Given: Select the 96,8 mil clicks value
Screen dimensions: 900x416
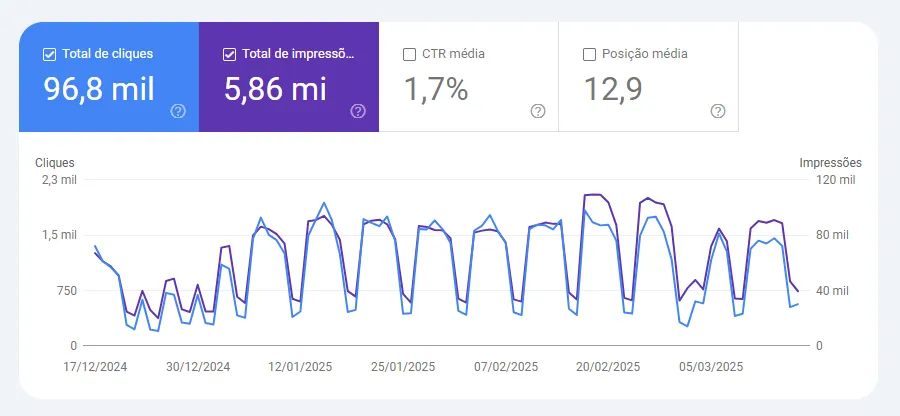Looking at the screenshot, I should click(x=98, y=89).
